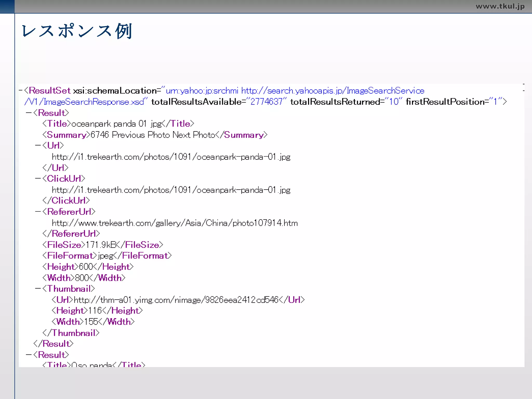The height and width of the screenshot is (399, 532).
Task: Click the ResultSet opening tag name
Action: [49, 91]
